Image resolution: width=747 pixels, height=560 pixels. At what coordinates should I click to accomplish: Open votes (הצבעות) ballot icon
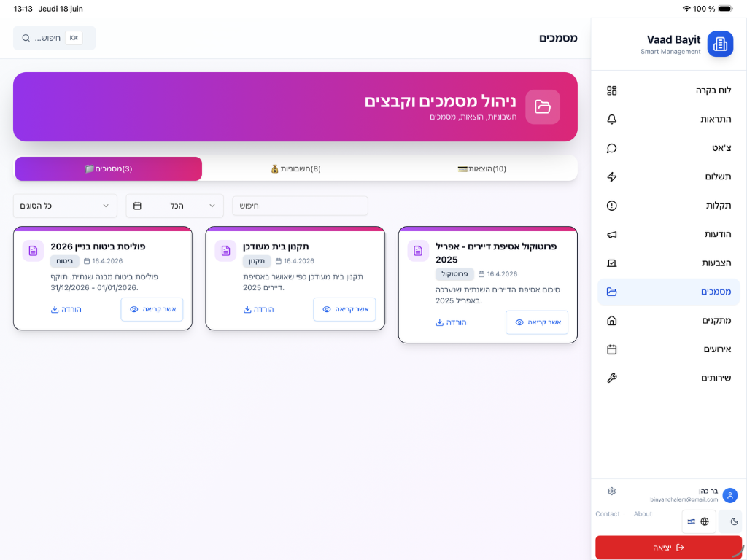tap(612, 262)
